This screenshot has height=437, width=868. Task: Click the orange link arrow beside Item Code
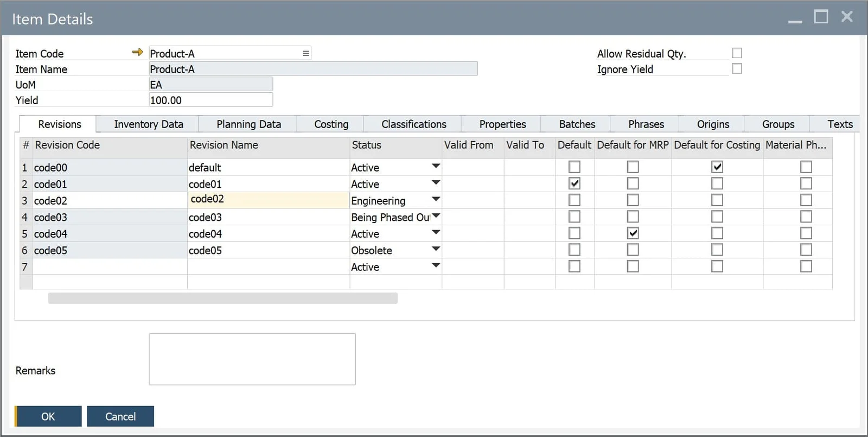pyautogui.click(x=137, y=52)
